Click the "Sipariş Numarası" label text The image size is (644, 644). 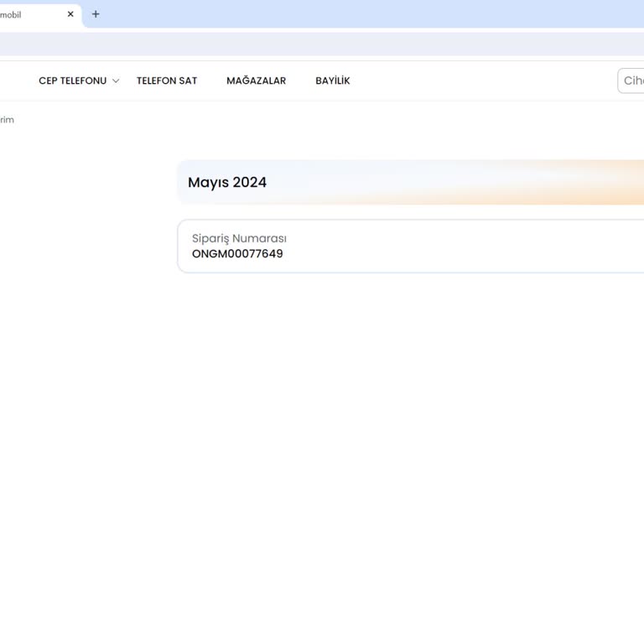point(239,238)
